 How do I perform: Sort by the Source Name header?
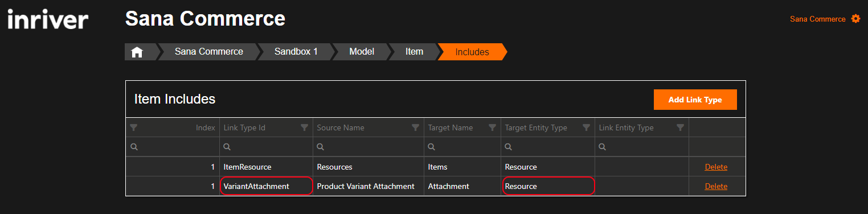pyautogui.click(x=341, y=127)
